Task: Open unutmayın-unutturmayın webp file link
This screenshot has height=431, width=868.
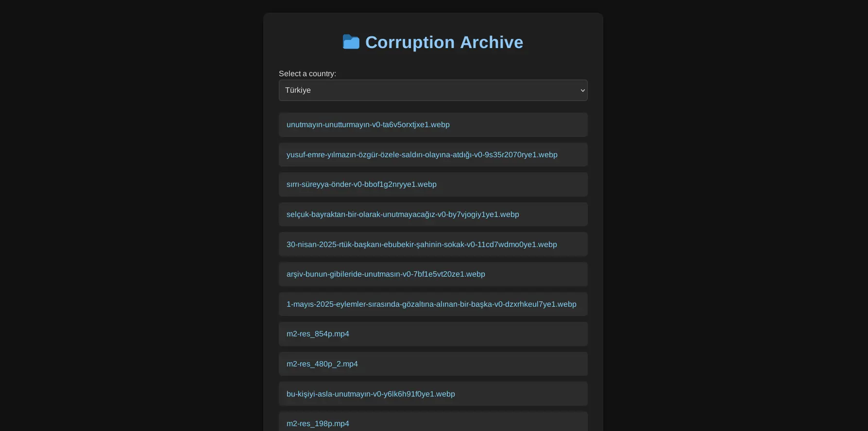Action: (368, 125)
